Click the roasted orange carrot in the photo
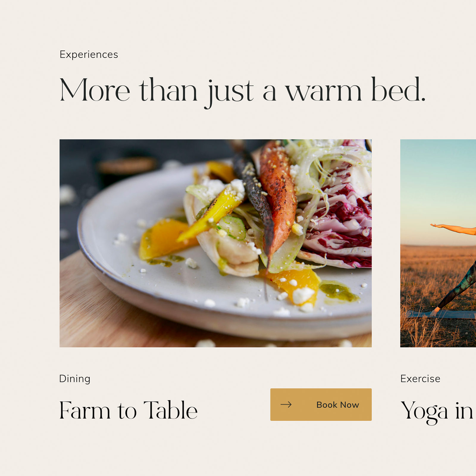Image resolution: width=476 pixels, height=476 pixels. 278,196
